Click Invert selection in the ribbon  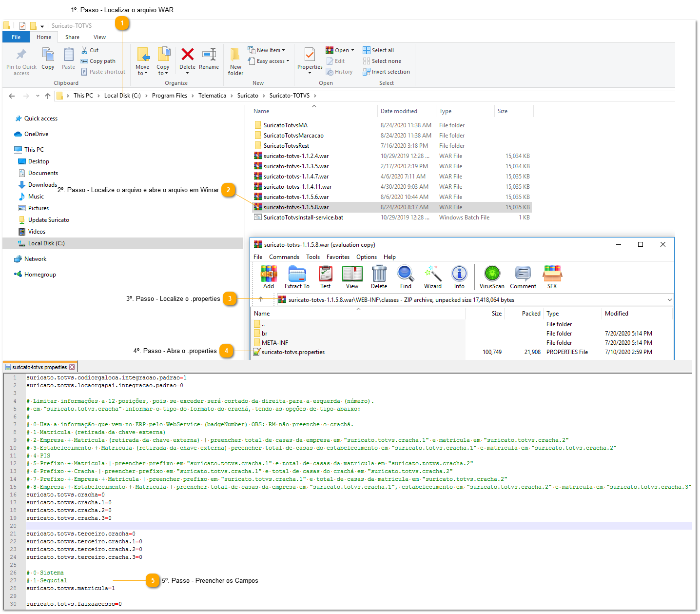[390, 72]
